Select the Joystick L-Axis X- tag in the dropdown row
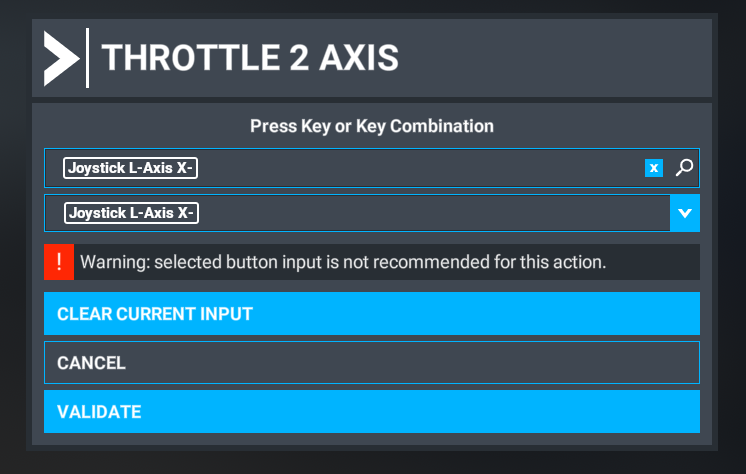 [x=131, y=213]
